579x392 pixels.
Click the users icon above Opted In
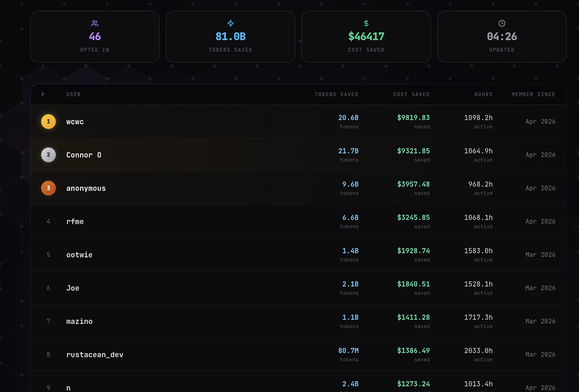(x=95, y=23)
